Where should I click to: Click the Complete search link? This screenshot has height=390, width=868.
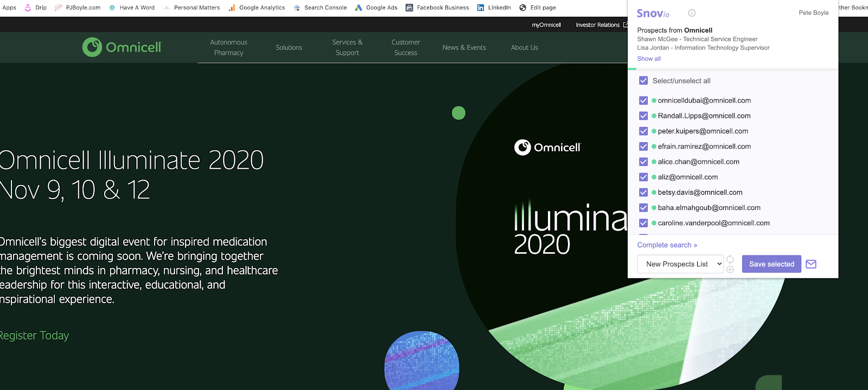coord(667,245)
